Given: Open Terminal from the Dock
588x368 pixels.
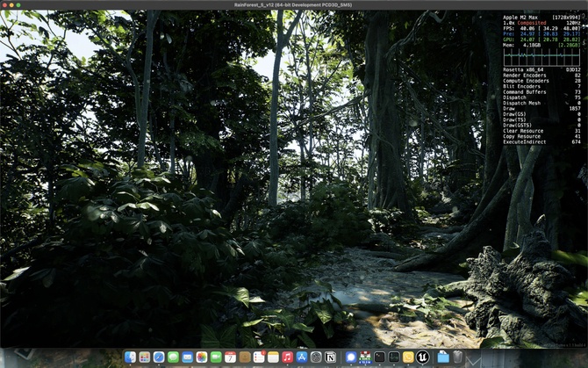Looking at the screenshot, I should [379, 357].
